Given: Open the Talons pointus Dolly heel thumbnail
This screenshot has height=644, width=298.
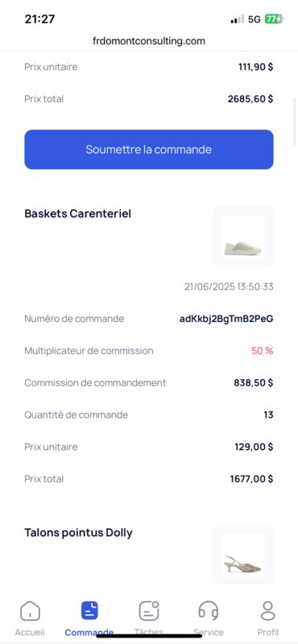Looking at the screenshot, I should coord(243,555).
